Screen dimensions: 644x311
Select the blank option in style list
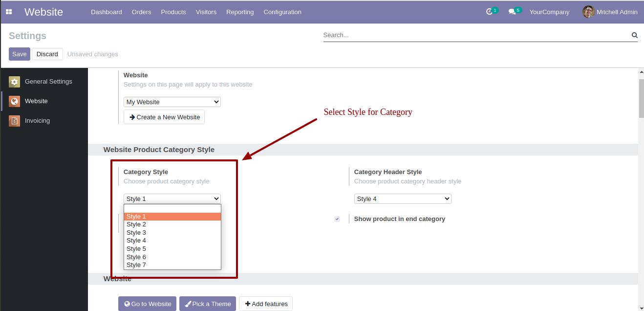coord(172,209)
